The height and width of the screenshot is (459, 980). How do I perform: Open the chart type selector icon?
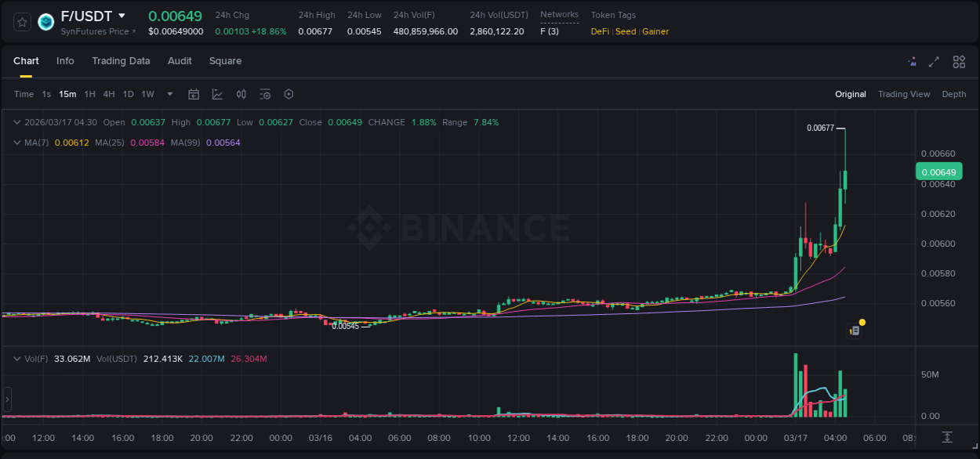coord(218,94)
